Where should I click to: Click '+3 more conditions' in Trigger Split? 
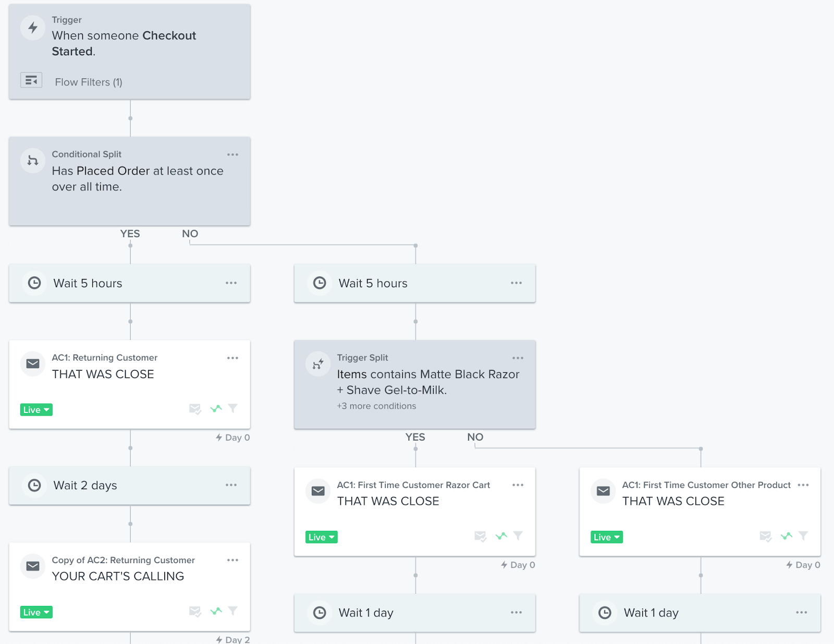click(x=376, y=406)
